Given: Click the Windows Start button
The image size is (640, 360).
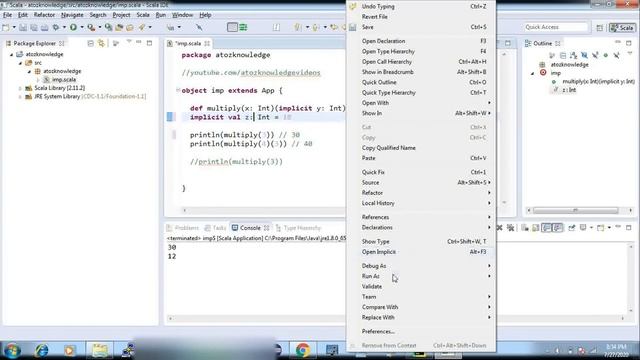Looking at the screenshot, I should [x=12, y=350].
